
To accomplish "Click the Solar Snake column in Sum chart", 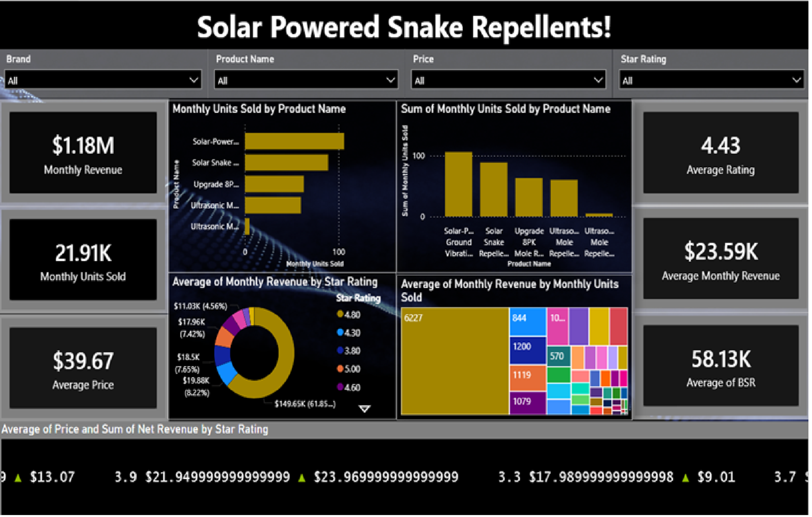I will tap(494, 188).
